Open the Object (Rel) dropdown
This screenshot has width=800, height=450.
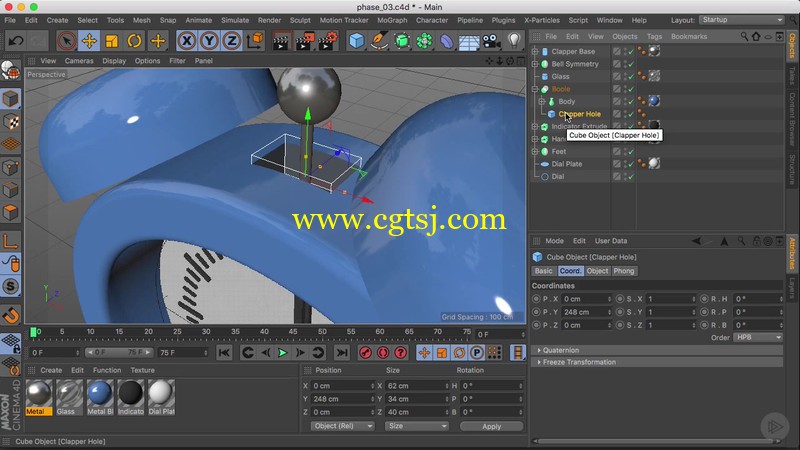click(x=342, y=426)
